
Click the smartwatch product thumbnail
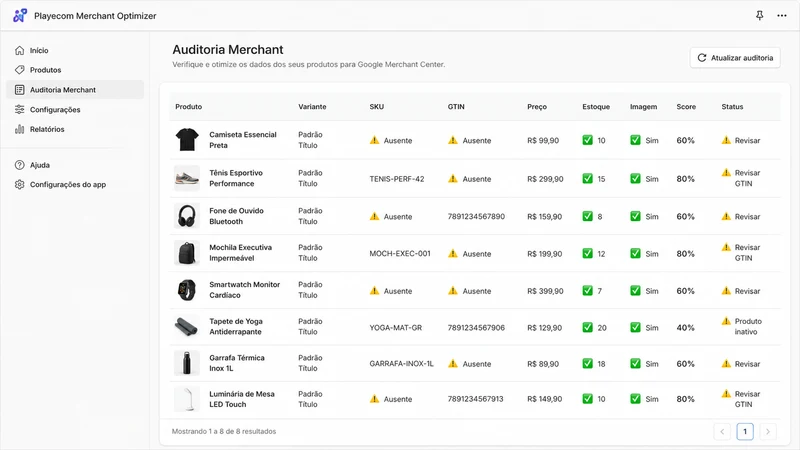[187, 290]
